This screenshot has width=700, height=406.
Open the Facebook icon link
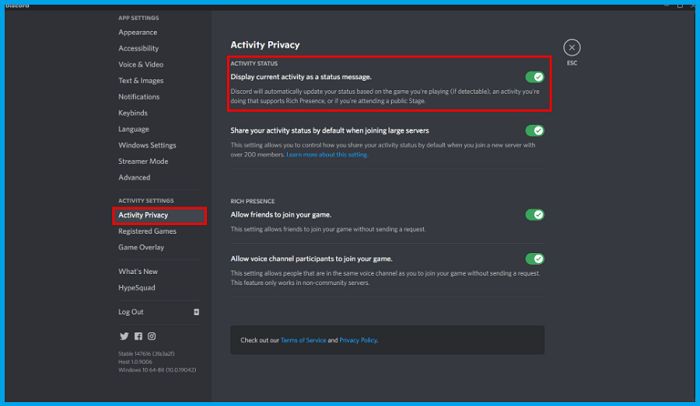click(138, 336)
